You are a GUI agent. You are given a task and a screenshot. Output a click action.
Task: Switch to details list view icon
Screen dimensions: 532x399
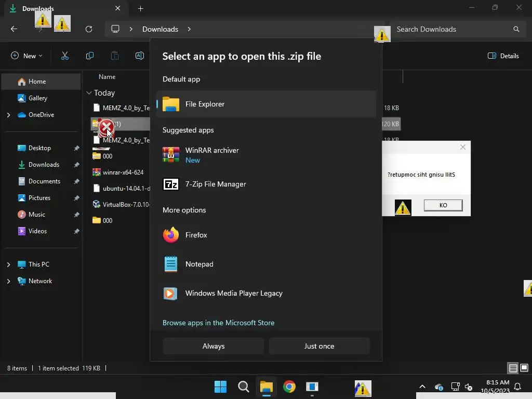pyautogui.click(x=513, y=368)
